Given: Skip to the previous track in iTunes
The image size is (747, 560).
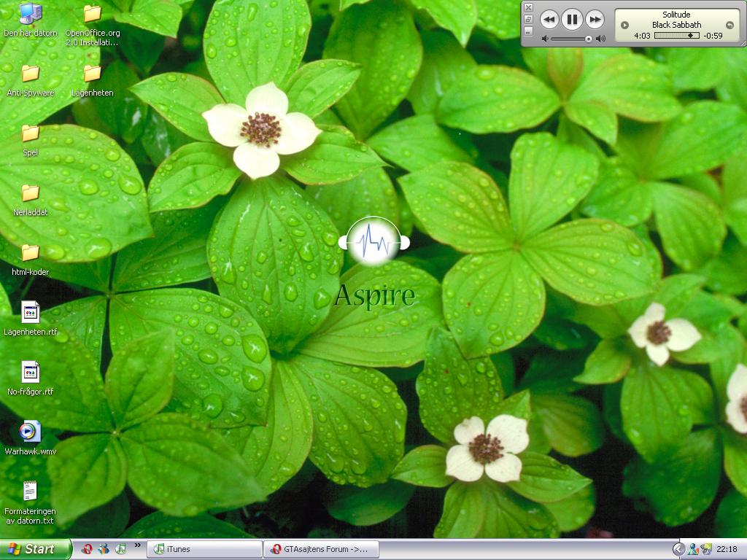Looking at the screenshot, I should click(x=549, y=20).
